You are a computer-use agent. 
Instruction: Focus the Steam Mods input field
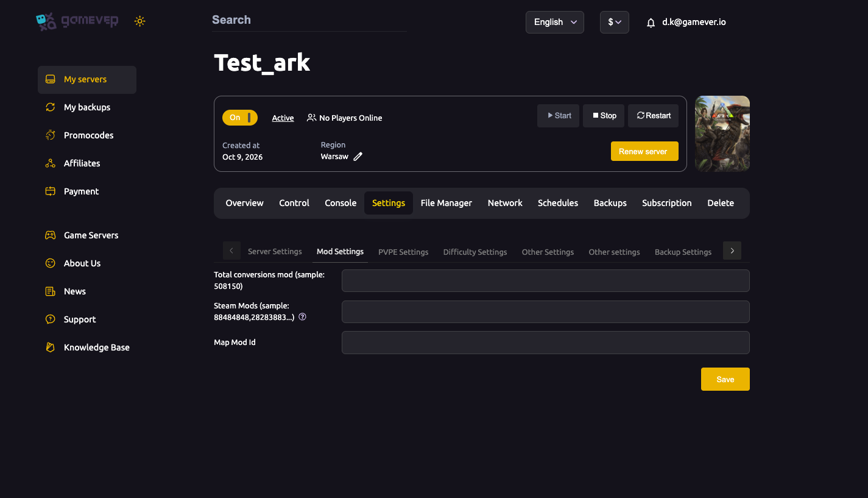coord(546,311)
